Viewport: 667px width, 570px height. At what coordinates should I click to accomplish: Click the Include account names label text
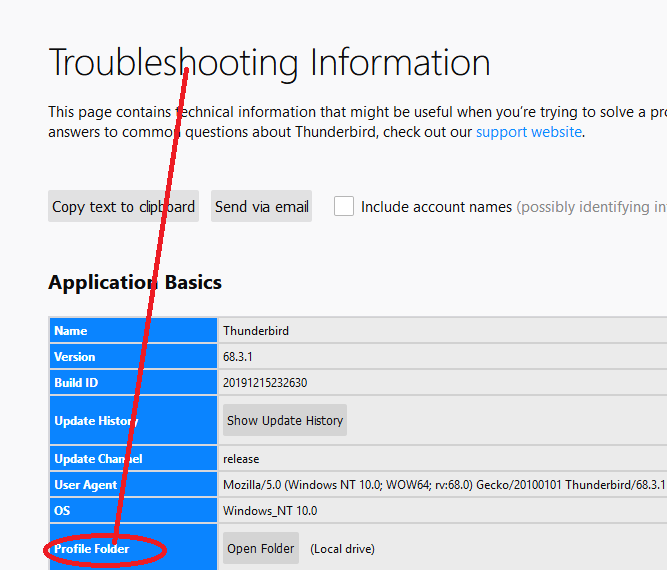tap(436, 207)
